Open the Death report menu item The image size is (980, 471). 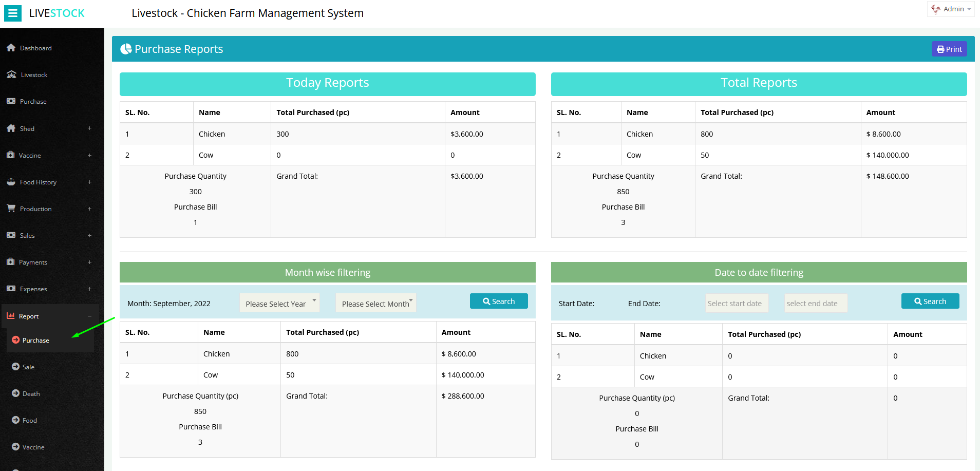coord(32,393)
